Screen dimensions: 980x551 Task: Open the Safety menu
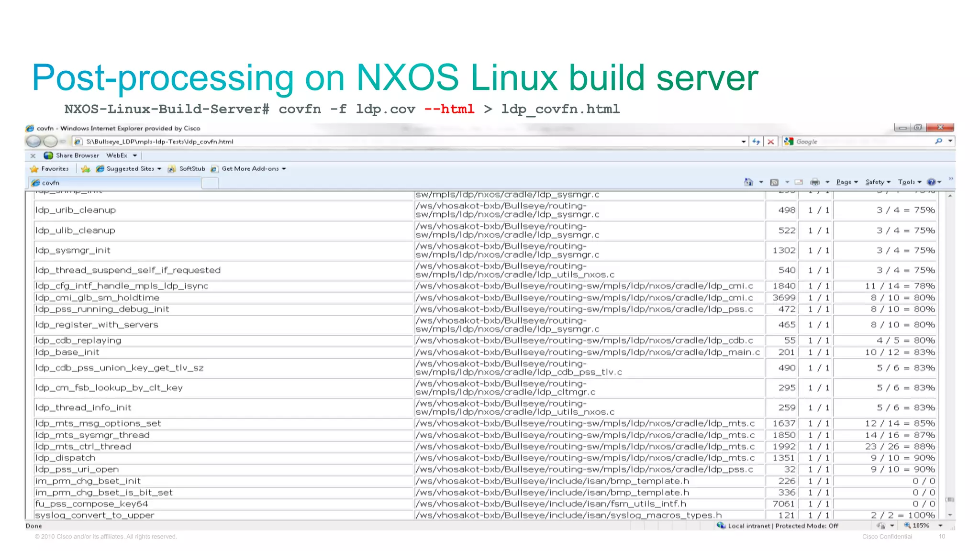(878, 182)
